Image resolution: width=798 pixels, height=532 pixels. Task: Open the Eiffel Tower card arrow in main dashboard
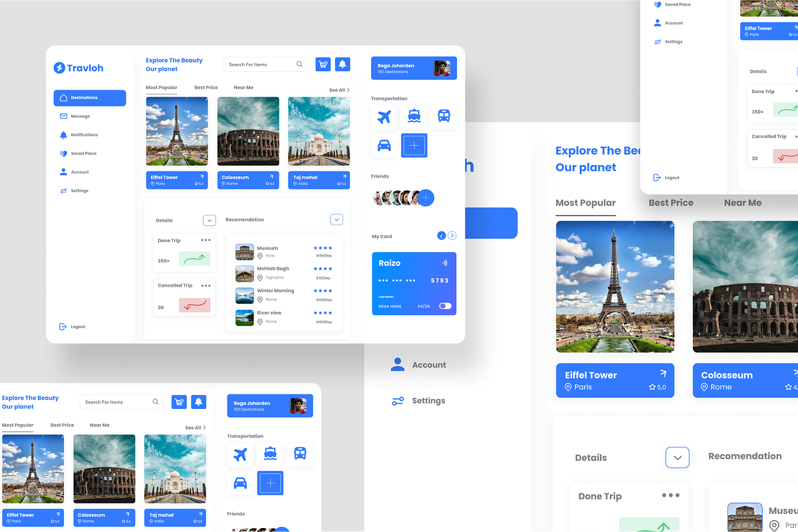point(201,176)
